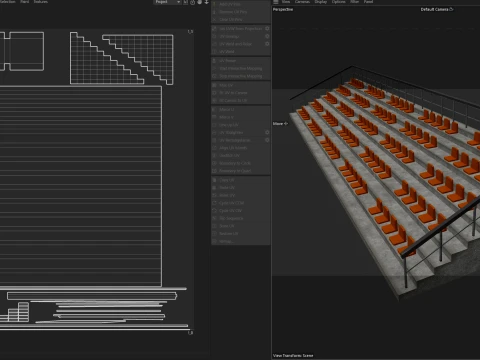Open UV Rectangularize options gear
This screenshot has width=480, height=360.
(267, 140)
